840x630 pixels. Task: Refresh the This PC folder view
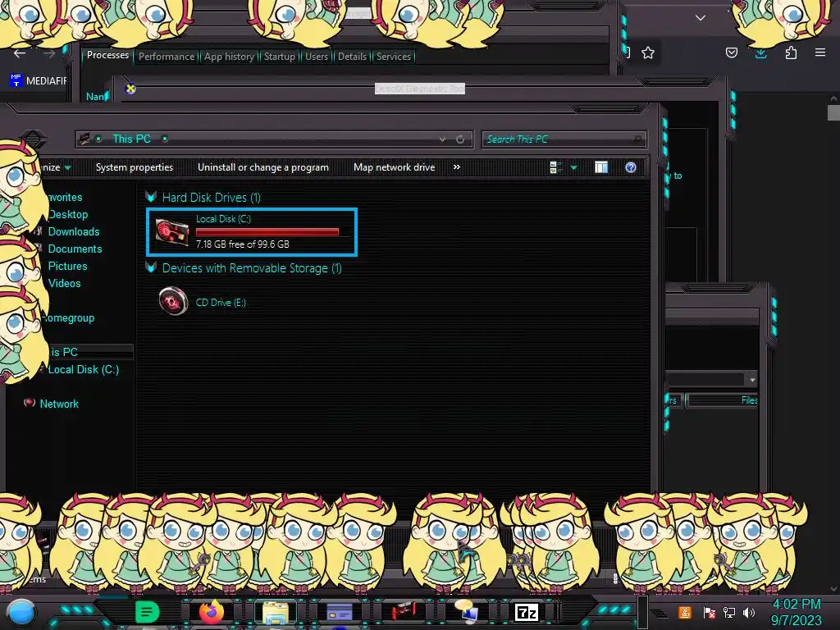[460, 139]
